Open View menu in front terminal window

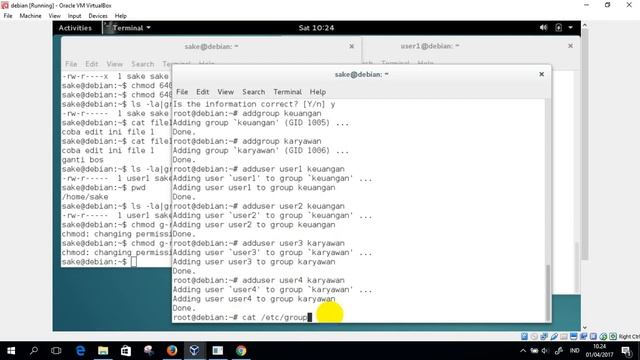pos(225,92)
